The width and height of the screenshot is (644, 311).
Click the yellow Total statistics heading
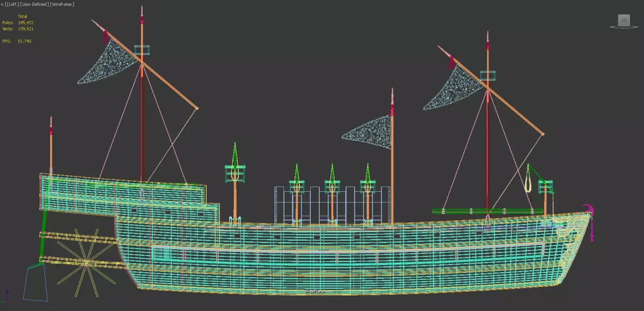point(23,17)
